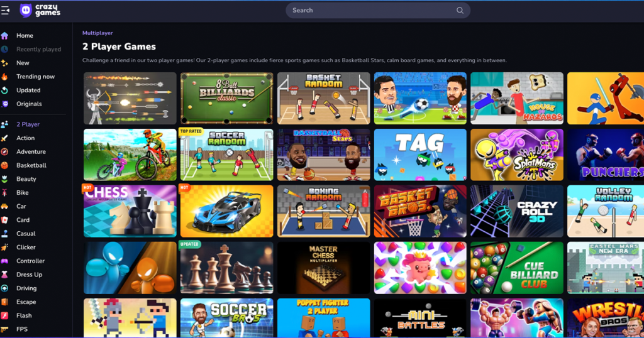Open the CrazyGames logo home link
Viewport: 644px width, 338px height.
pyautogui.click(x=40, y=10)
